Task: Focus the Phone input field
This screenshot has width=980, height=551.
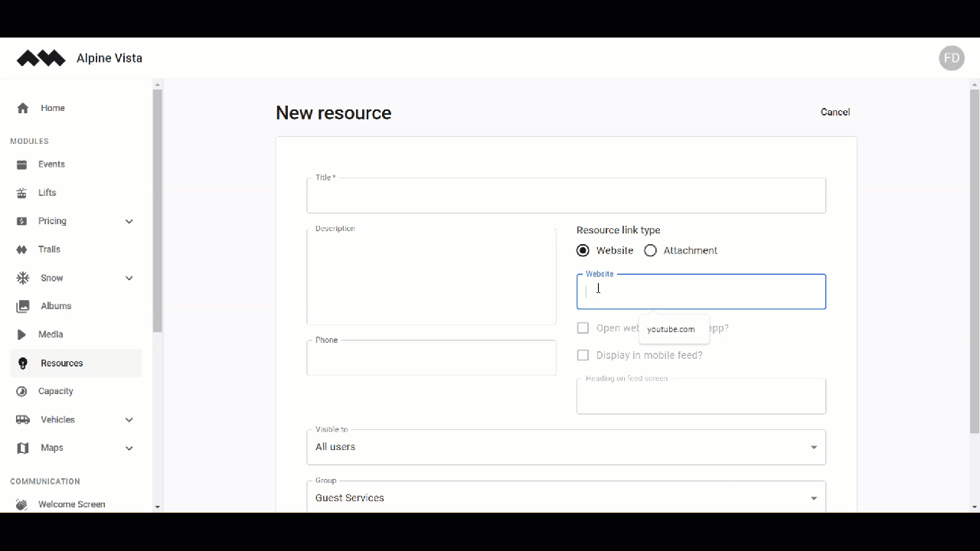Action: (x=431, y=358)
